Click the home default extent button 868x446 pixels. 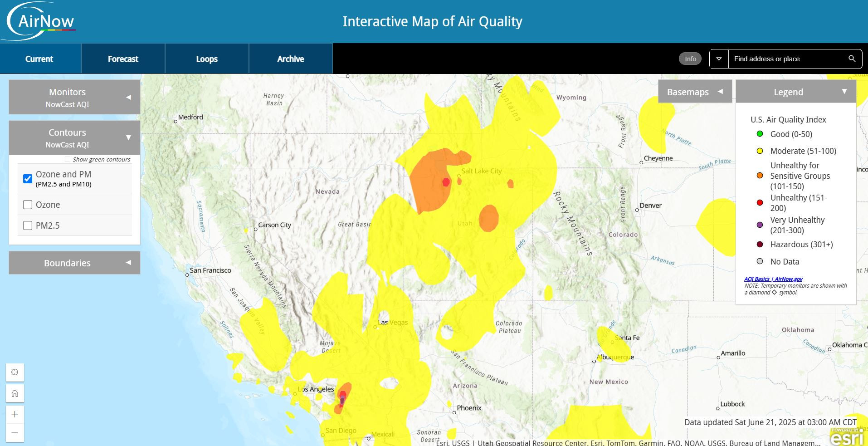point(15,393)
